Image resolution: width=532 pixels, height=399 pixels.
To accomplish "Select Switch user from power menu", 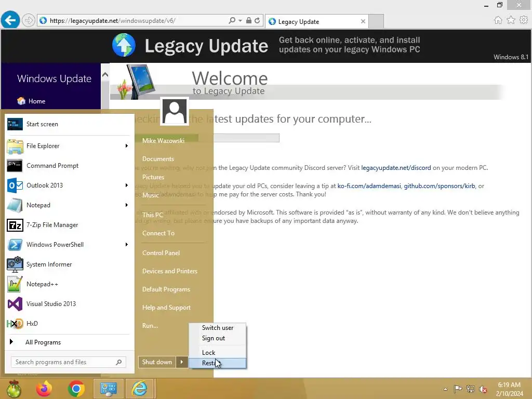I will [218, 328].
